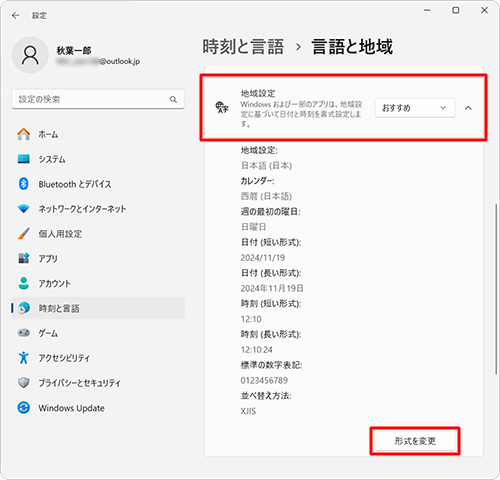The height and width of the screenshot is (480, 500).
Task: Click the 日曜日 first day value
Action: coord(253,227)
